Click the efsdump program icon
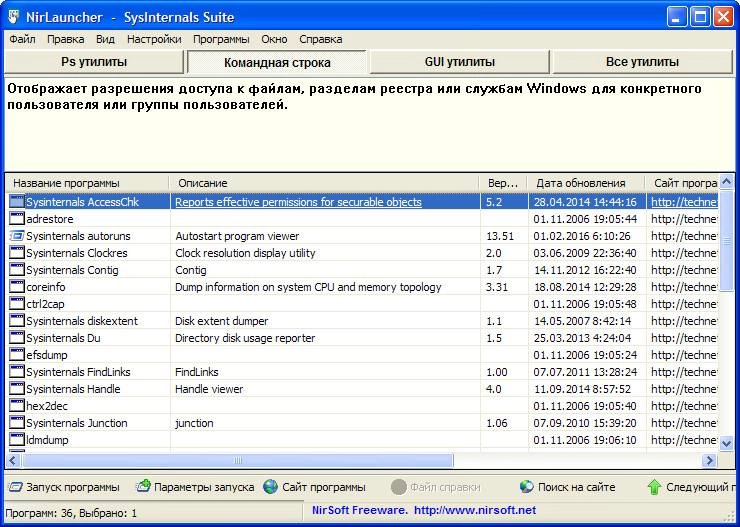The image size is (740, 527). (17, 355)
